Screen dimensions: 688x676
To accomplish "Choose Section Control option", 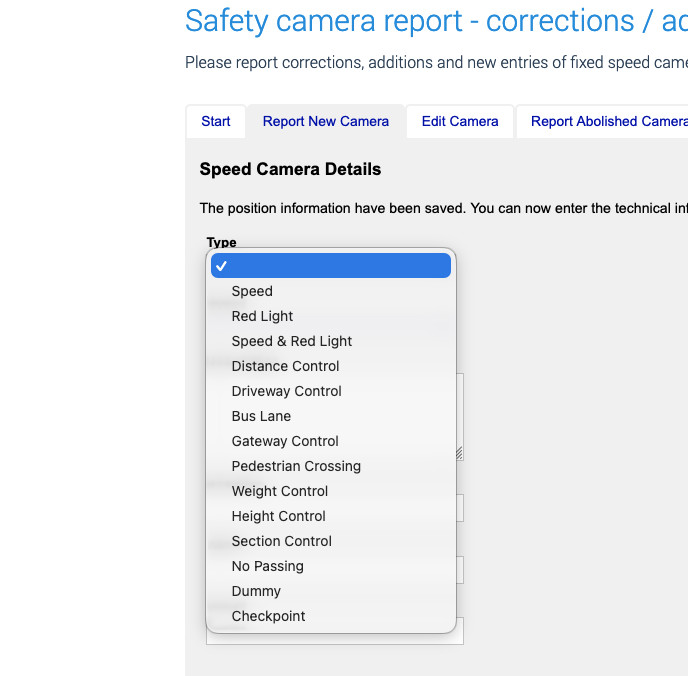I will point(281,541).
